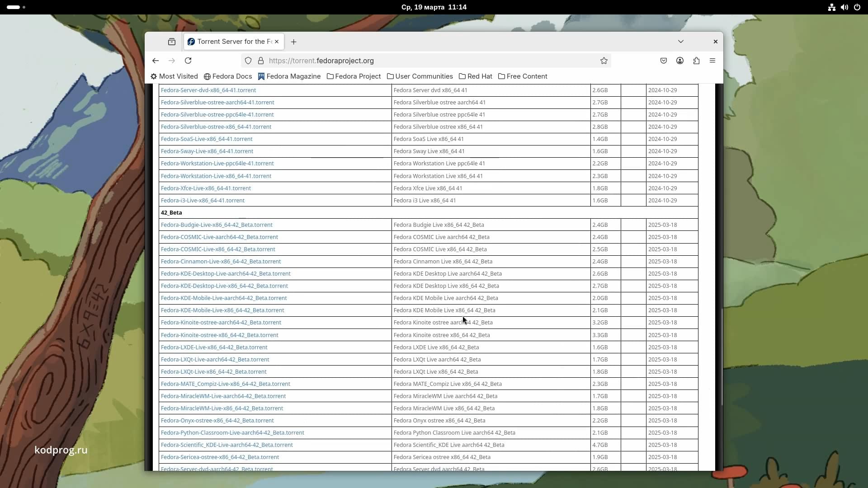Download Fedora-LXQt-Live-x86_64-42_Beta.torrent
Viewport: 868px width, 488px height.
tap(214, 372)
